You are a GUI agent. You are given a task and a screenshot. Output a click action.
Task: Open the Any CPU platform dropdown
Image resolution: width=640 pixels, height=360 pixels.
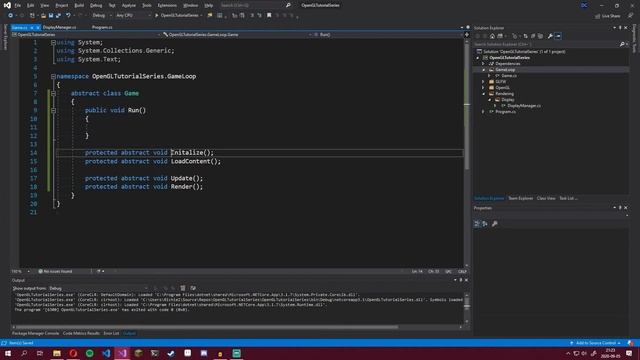tap(133, 16)
